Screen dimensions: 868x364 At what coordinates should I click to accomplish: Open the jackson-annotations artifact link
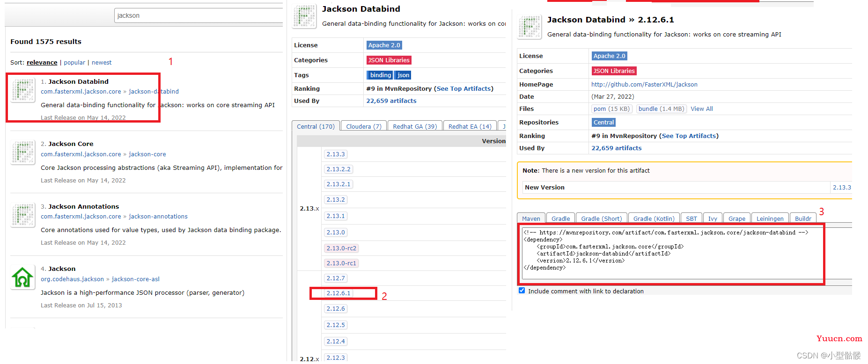(x=158, y=216)
